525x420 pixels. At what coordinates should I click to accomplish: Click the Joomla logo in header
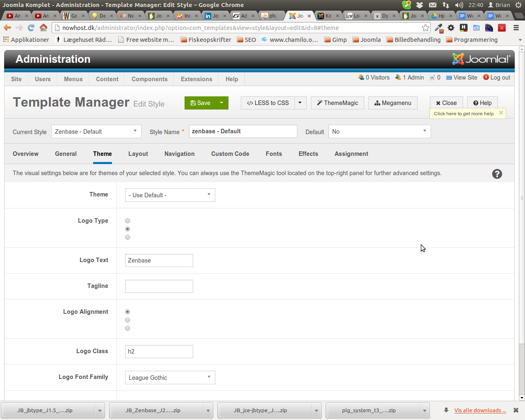(x=481, y=59)
